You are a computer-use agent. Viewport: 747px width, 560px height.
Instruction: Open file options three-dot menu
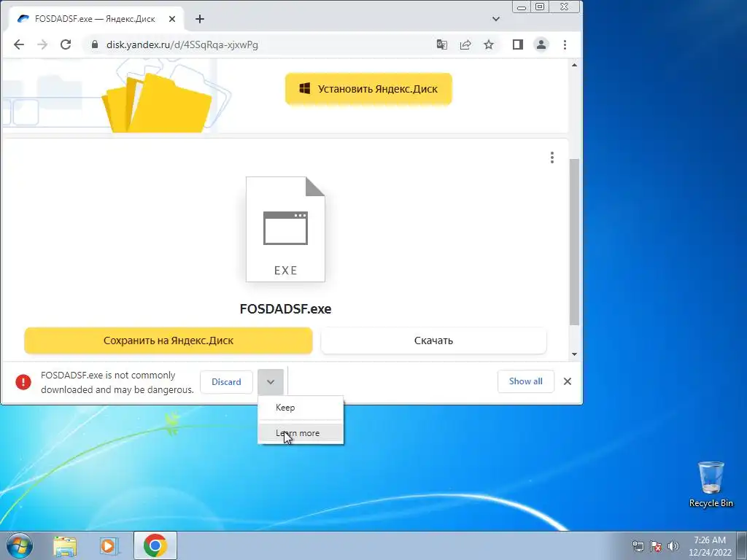(552, 157)
